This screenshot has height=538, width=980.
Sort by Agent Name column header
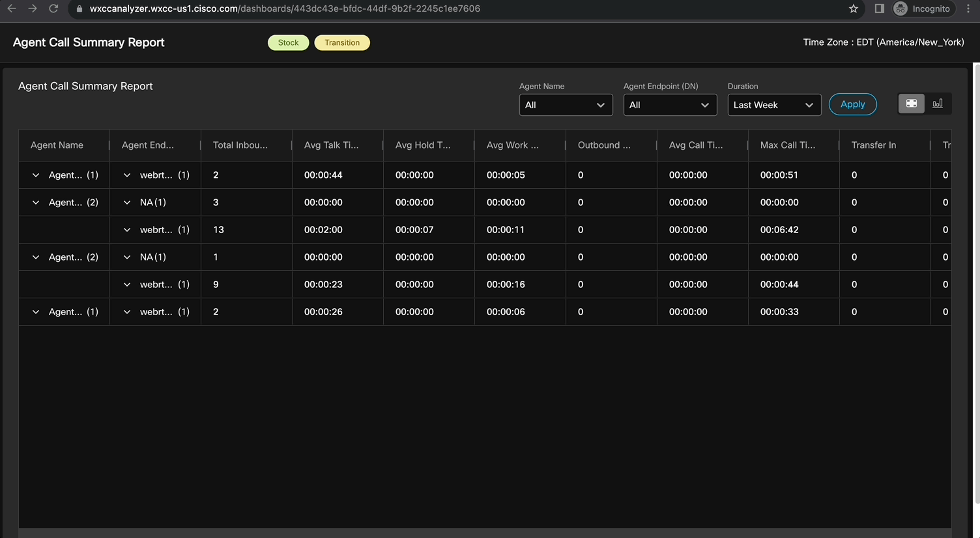pos(57,145)
